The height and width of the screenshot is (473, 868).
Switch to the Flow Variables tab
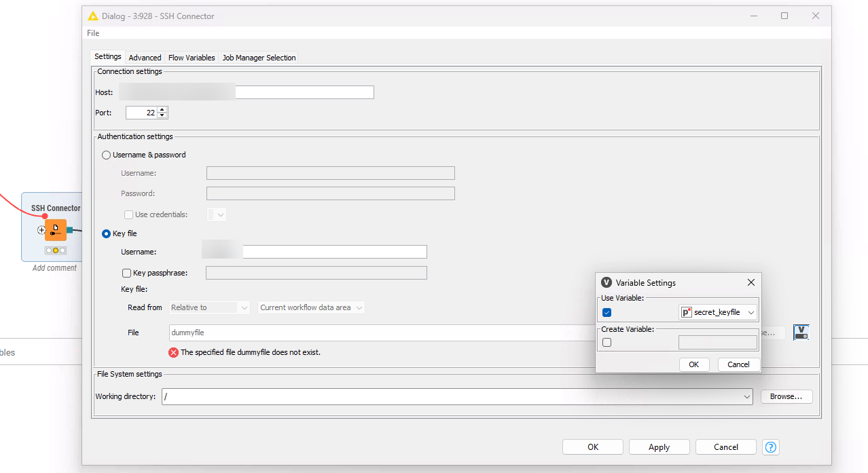pyautogui.click(x=192, y=58)
